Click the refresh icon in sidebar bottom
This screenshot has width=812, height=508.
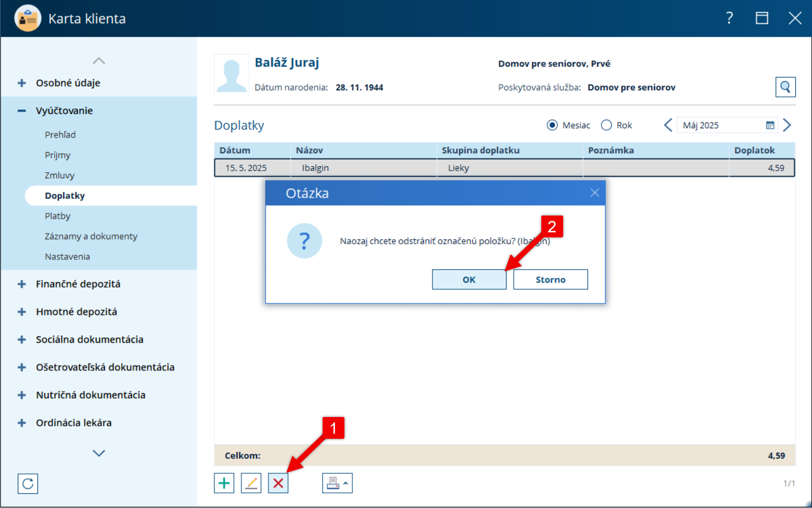pos(28,484)
